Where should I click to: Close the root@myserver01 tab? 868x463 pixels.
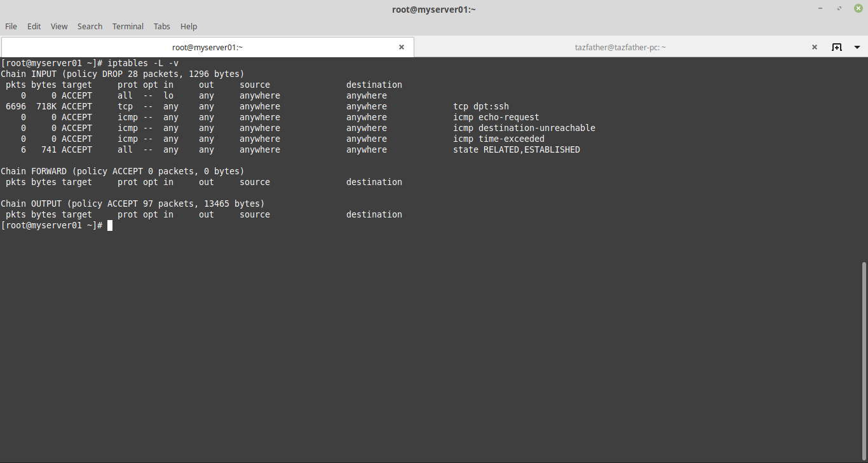(x=402, y=47)
